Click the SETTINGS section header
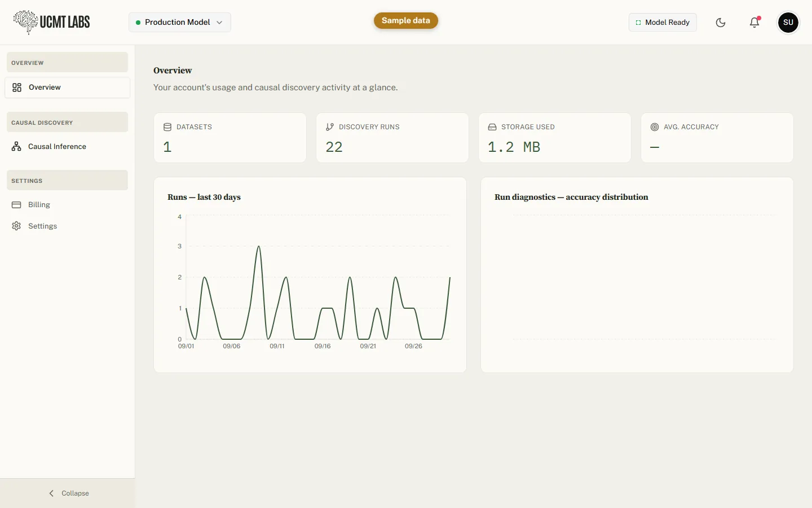 pyautogui.click(x=67, y=181)
